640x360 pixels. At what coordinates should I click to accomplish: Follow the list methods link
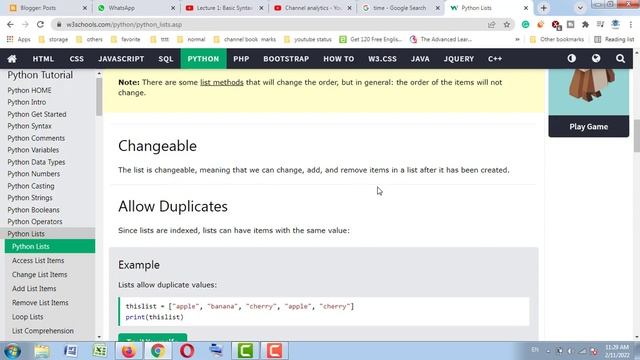coord(222,82)
